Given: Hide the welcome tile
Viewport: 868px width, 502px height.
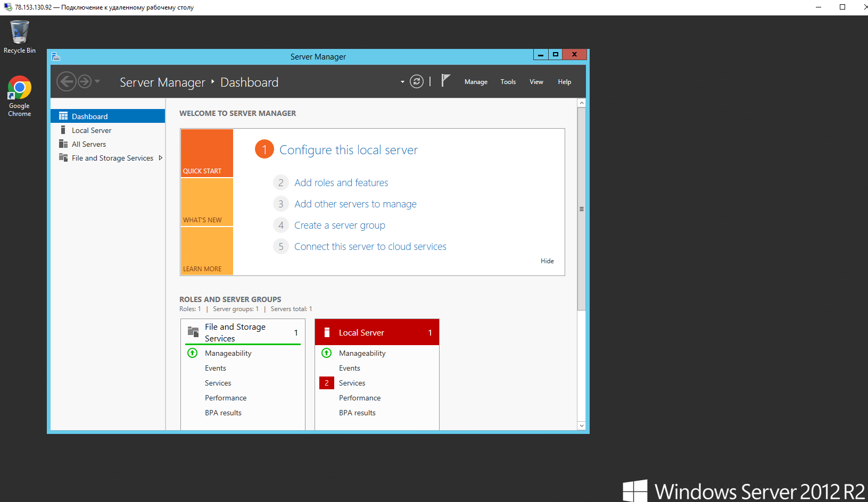Looking at the screenshot, I should [x=547, y=261].
